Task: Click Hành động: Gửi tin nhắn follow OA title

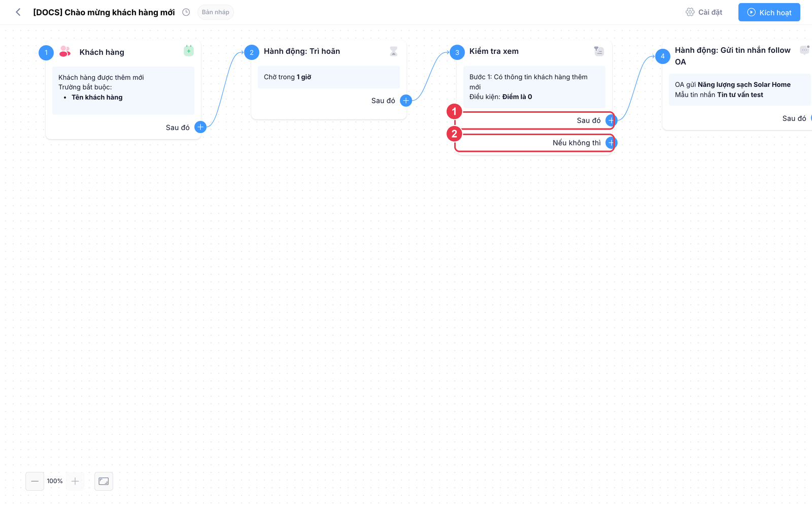Action: (733, 56)
